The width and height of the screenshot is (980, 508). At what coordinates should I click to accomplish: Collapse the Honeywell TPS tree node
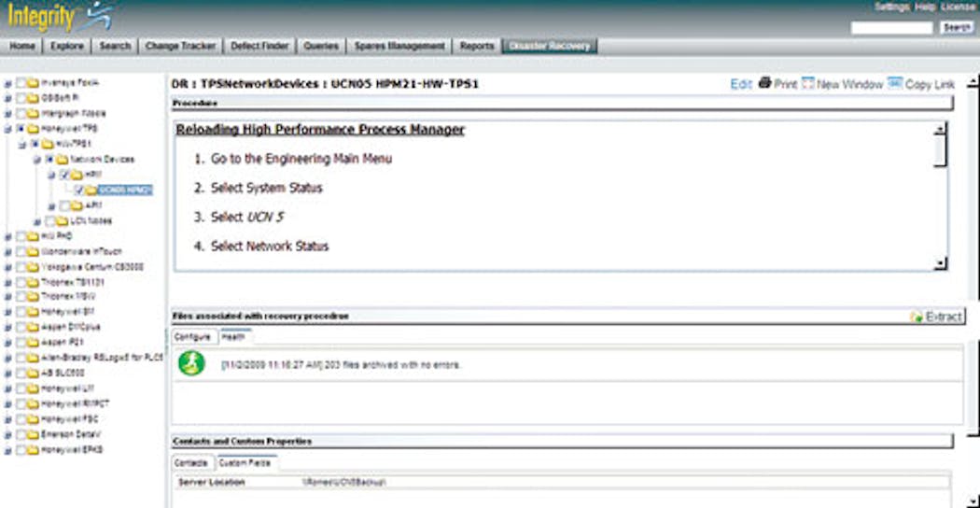click(8, 130)
